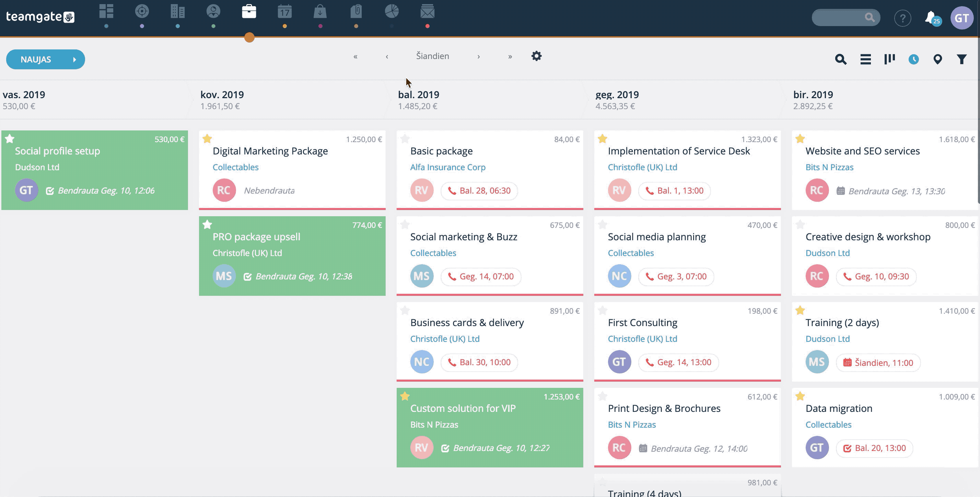Open Collectables link under Digital Marketing Package
The image size is (980, 497).
[x=235, y=167]
